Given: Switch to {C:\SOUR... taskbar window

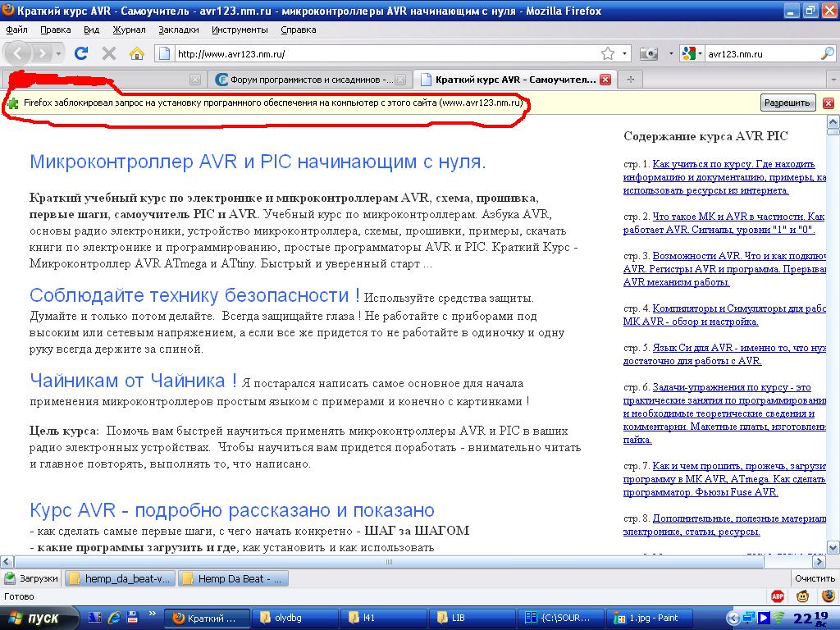Looking at the screenshot, I should click(560, 618).
